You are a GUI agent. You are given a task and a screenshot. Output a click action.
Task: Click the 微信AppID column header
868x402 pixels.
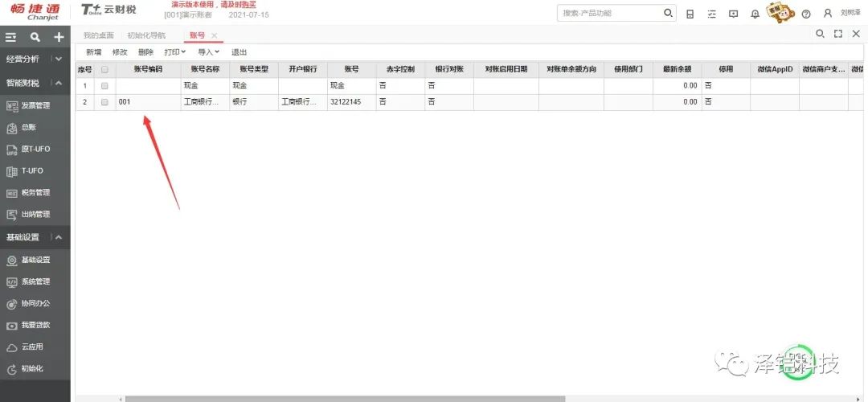pos(775,69)
